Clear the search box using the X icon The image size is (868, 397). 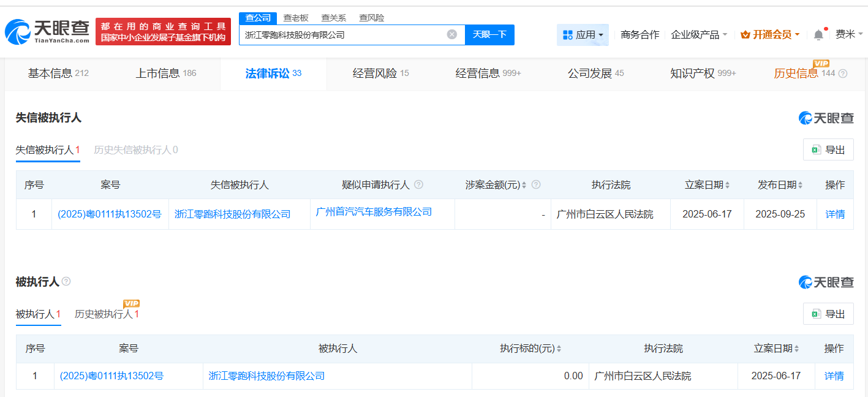pyautogui.click(x=451, y=35)
